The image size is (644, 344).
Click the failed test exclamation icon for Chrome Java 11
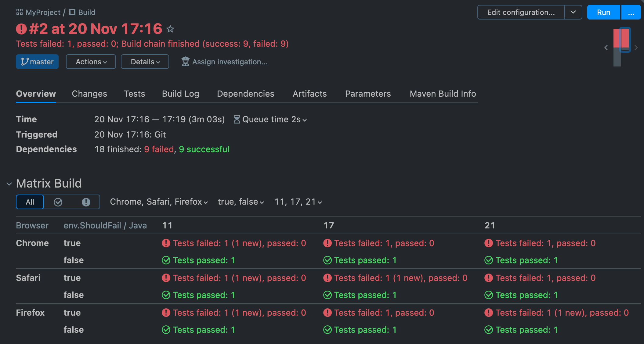[166, 243]
